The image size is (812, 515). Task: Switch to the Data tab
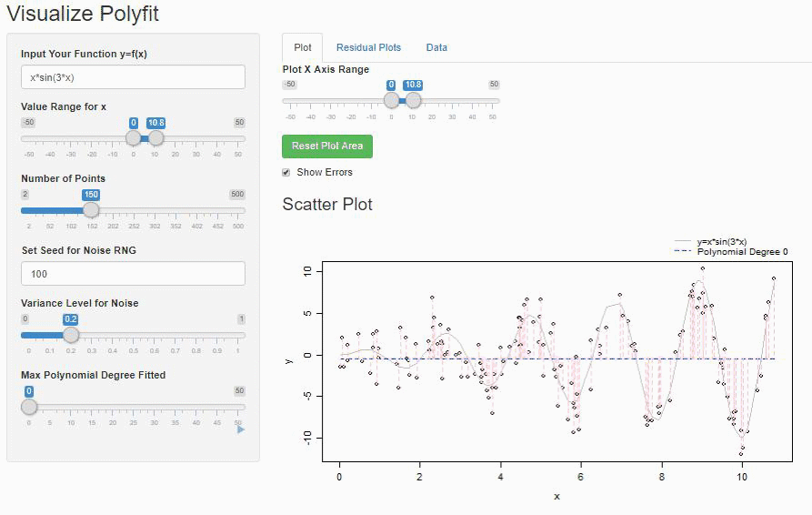click(x=436, y=47)
